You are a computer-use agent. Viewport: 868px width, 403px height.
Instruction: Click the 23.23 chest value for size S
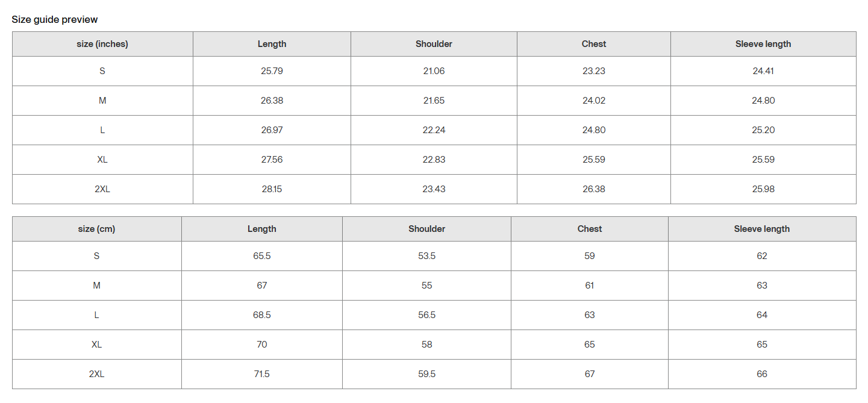coord(593,71)
